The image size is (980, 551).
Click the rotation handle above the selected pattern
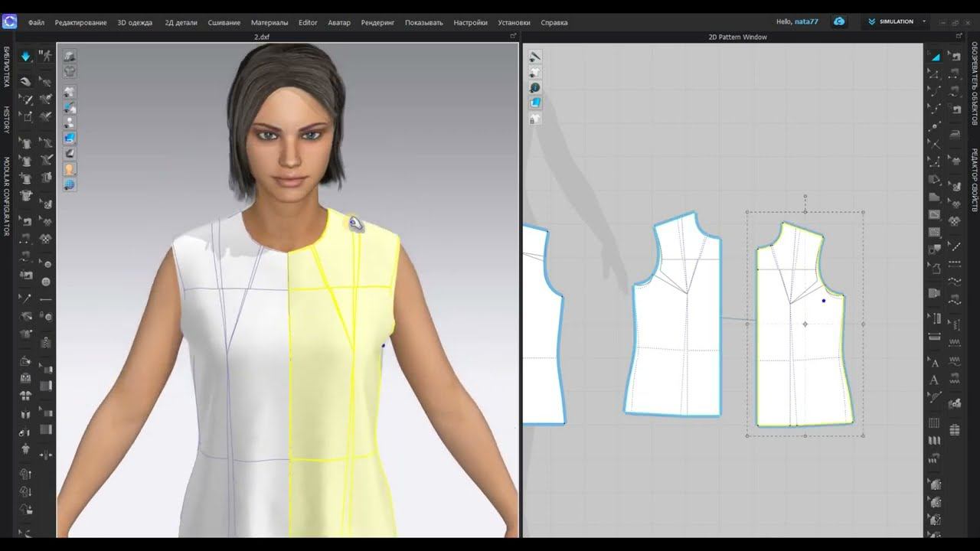point(805,197)
